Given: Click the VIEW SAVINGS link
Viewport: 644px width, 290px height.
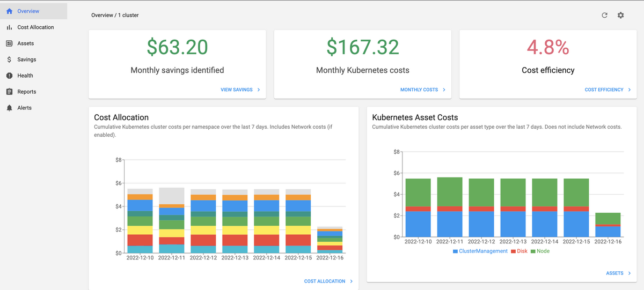Looking at the screenshot, I should point(237,90).
